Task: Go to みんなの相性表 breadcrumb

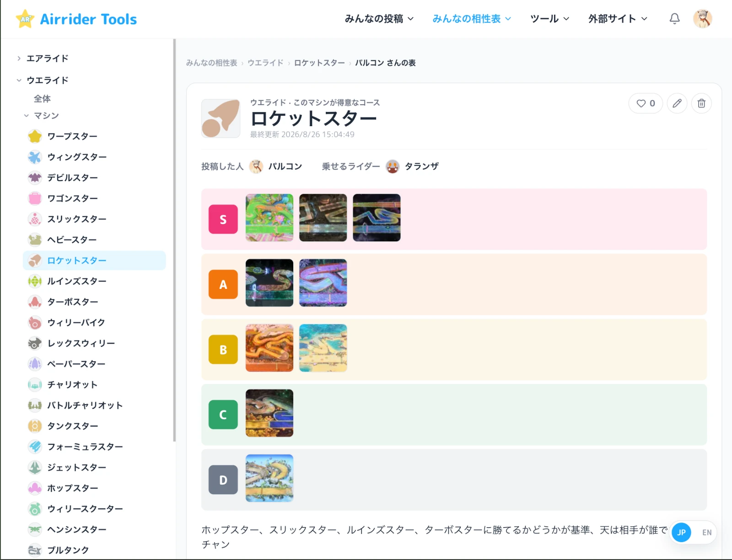Action: pos(211,63)
